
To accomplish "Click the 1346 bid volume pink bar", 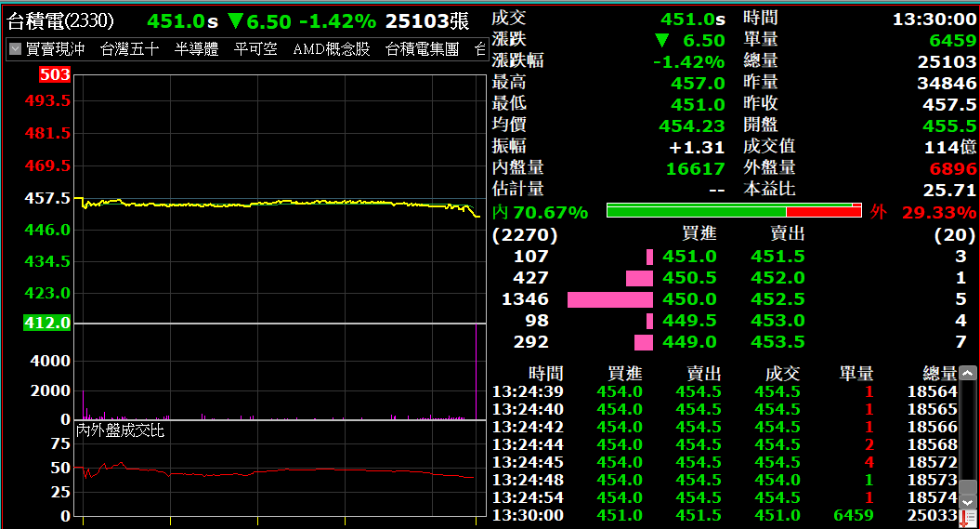I will click(x=610, y=299).
